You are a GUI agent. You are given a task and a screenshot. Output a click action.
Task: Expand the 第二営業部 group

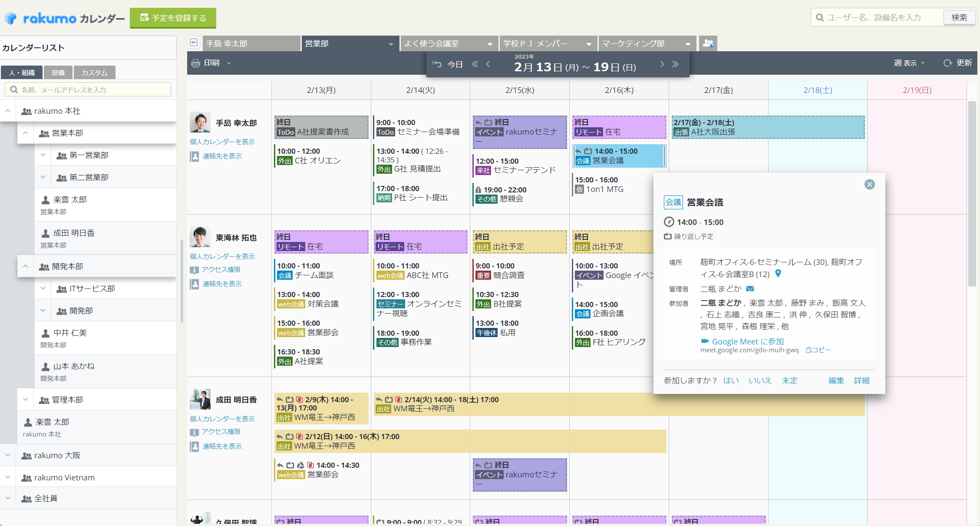(x=43, y=177)
